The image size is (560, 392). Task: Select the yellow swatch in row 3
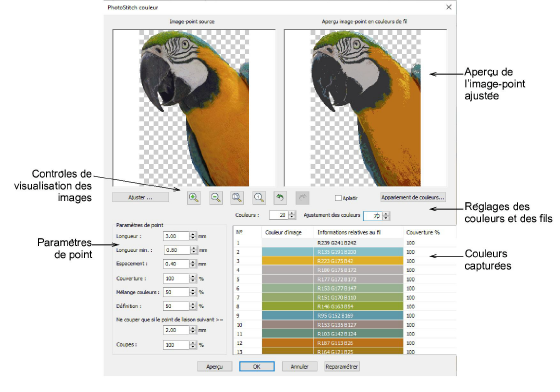point(288,261)
